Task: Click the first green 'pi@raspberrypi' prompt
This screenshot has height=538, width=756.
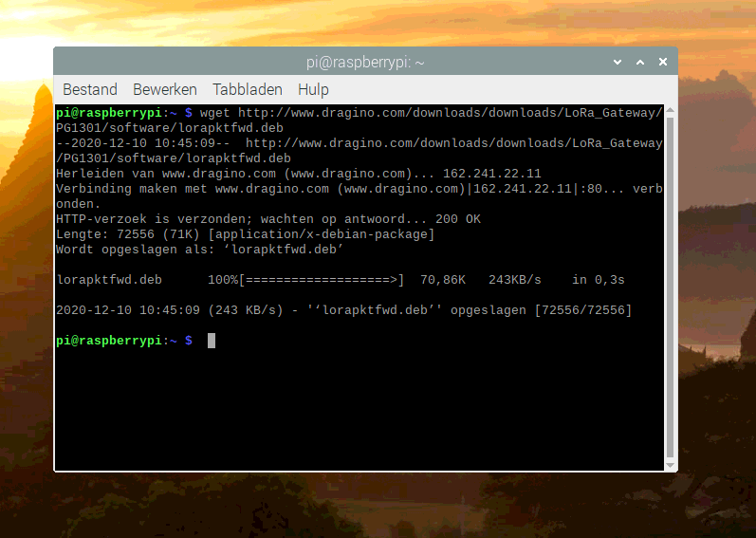Action: tap(109, 113)
